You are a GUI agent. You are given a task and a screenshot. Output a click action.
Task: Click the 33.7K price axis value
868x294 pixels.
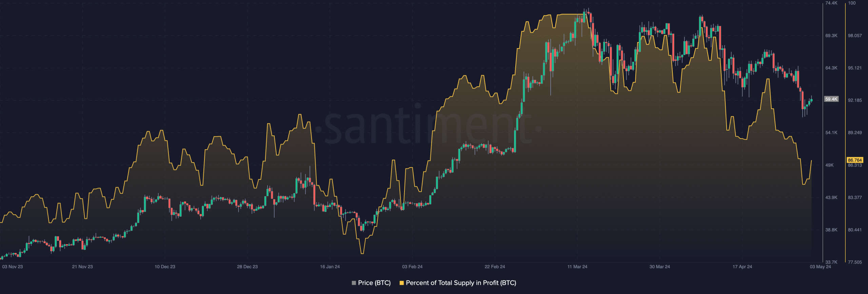coord(831,262)
